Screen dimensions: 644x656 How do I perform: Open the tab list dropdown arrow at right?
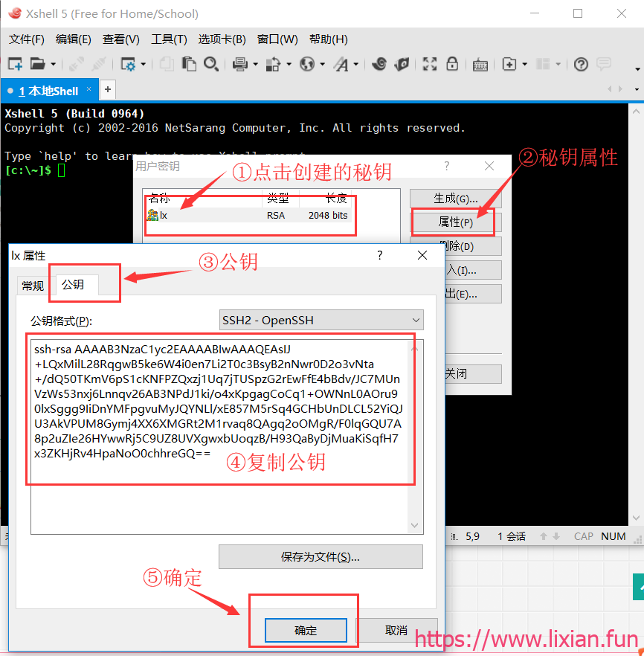pyautogui.click(x=637, y=89)
